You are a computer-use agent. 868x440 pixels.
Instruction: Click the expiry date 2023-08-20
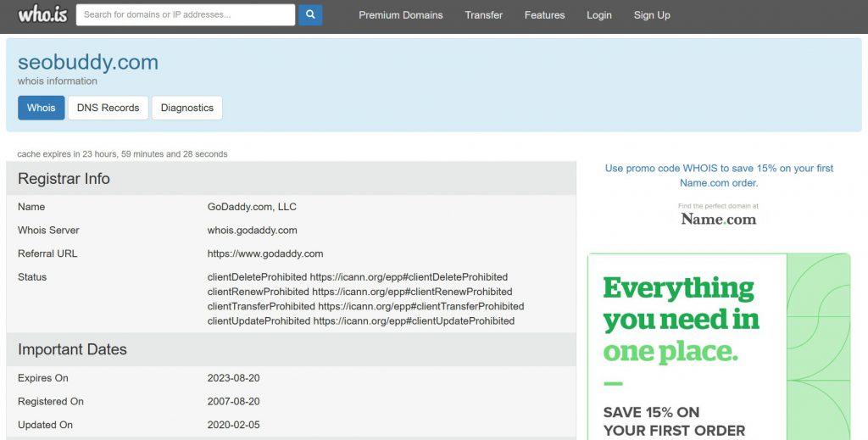point(234,378)
